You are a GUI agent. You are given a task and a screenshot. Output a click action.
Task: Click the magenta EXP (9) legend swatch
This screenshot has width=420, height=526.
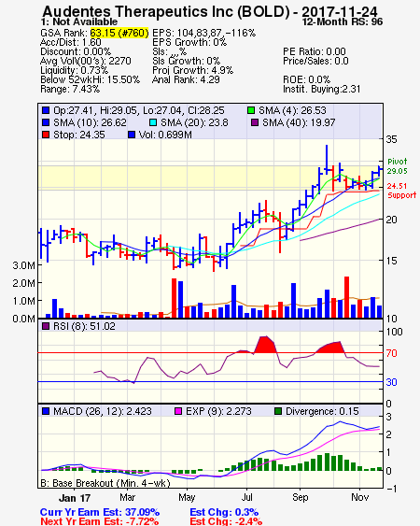pos(178,411)
